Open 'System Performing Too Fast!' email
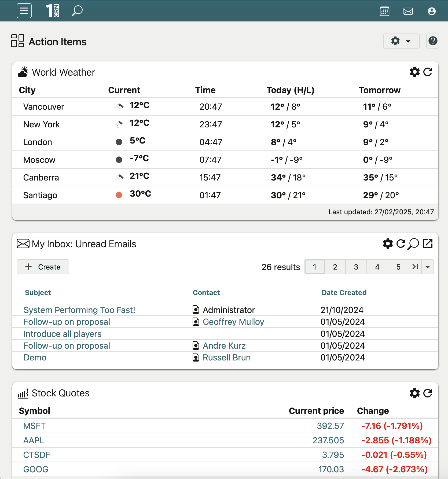Viewport: 448px width, 479px height. (x=79, y=310)
